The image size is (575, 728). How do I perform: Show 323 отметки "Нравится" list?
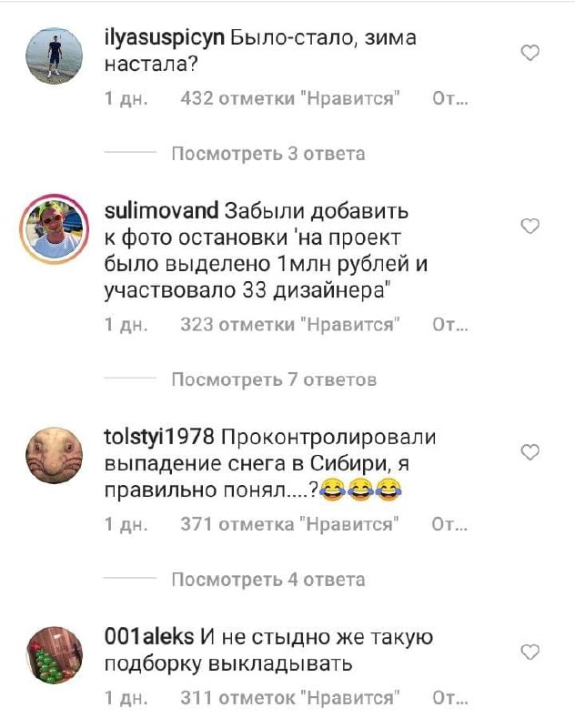coord(290,325)
